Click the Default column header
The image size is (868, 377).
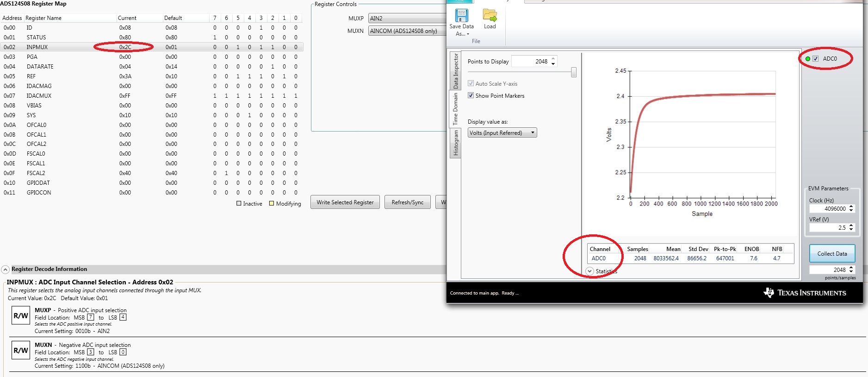173,18
